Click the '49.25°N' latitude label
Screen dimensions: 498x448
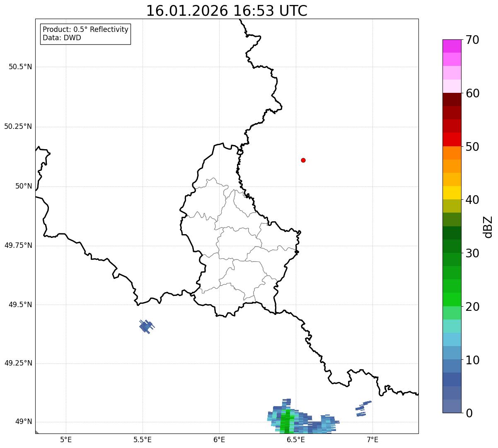tap(18, 363)
